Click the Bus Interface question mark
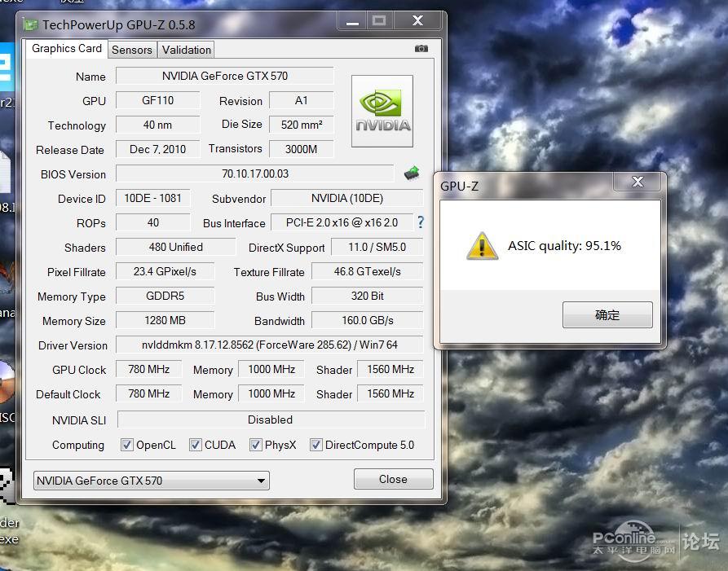This screenshot has height=571, width=728. pyautogui.click(x=421, y=222)
